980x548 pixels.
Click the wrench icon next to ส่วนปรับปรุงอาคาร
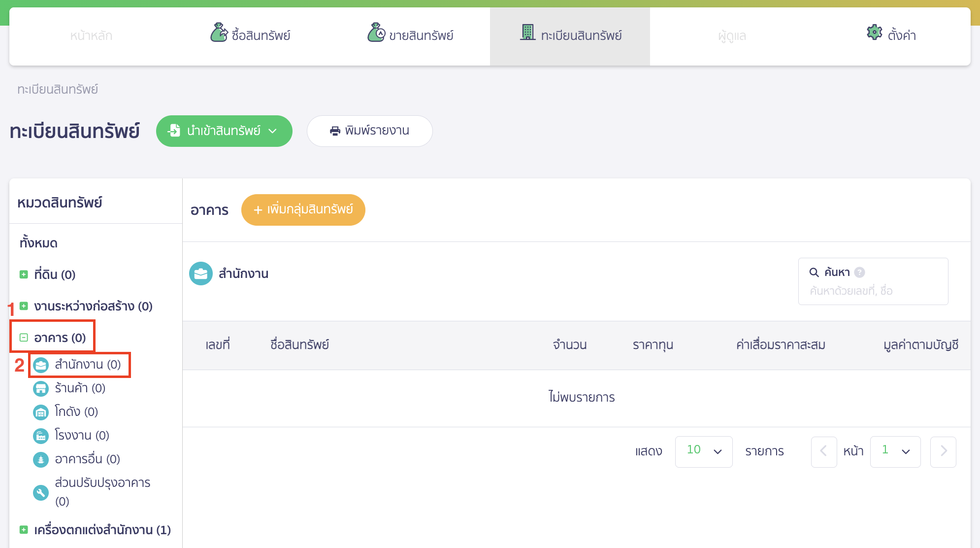point(41,492)
